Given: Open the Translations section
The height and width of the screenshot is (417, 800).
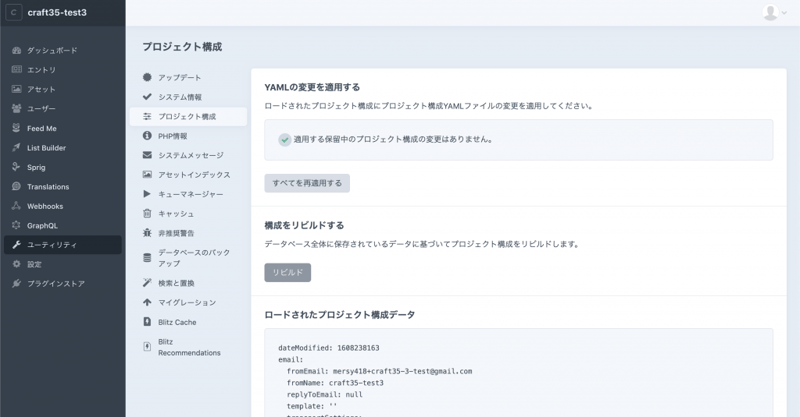Looking at the screenshot, I should [x=48, y=186].
